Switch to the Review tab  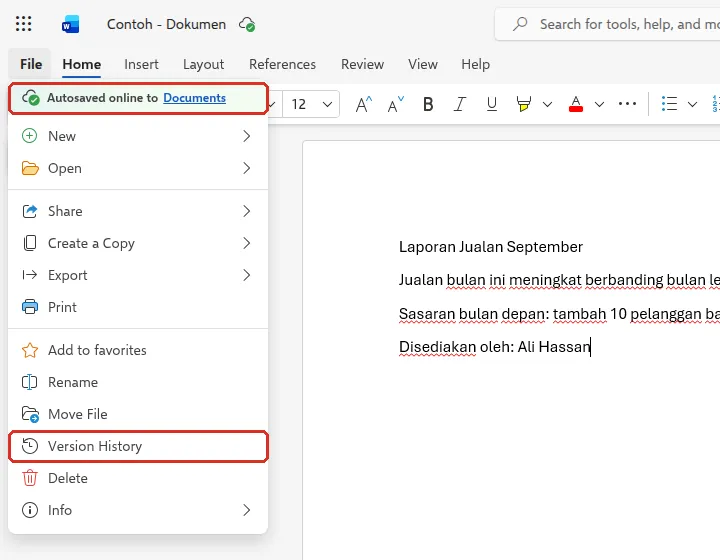click(x=362, y=64)
